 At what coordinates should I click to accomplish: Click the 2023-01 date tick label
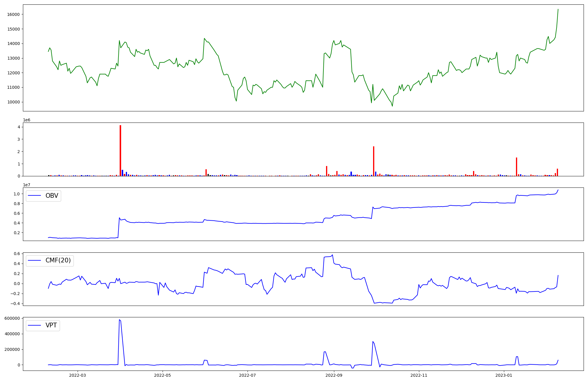tap(504, 375)
